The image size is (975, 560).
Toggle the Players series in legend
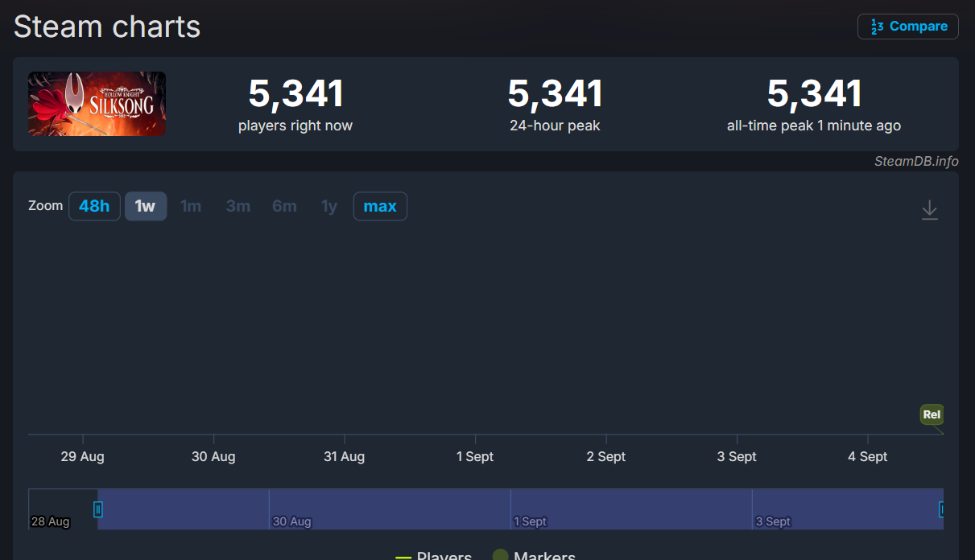pyautogui.click(x=434, y=556)
